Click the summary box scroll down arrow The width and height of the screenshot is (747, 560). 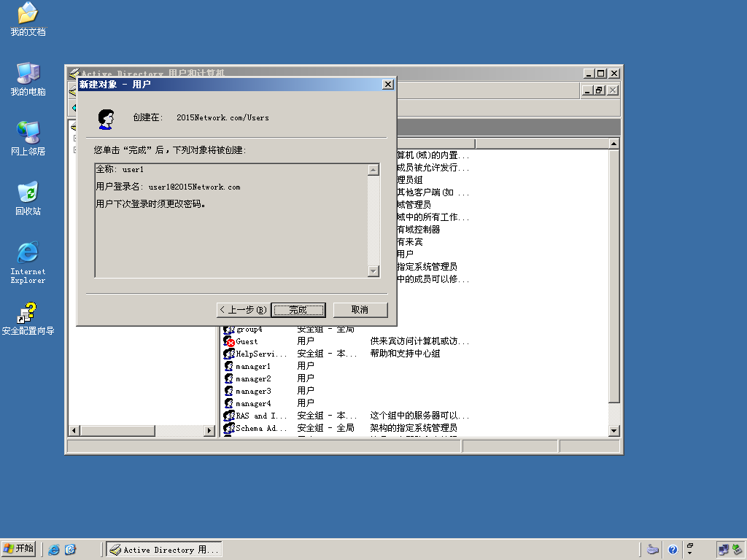(x=373, y=271)
